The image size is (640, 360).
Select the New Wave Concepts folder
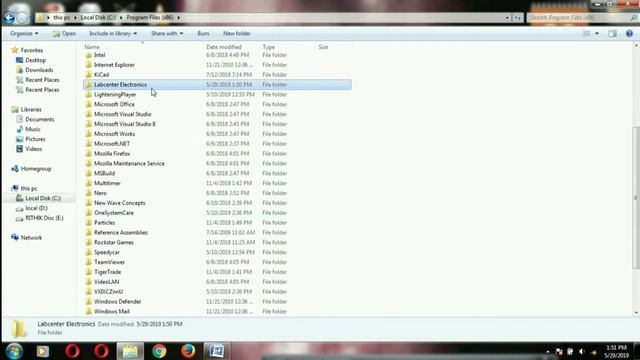[x=120, y=203]
